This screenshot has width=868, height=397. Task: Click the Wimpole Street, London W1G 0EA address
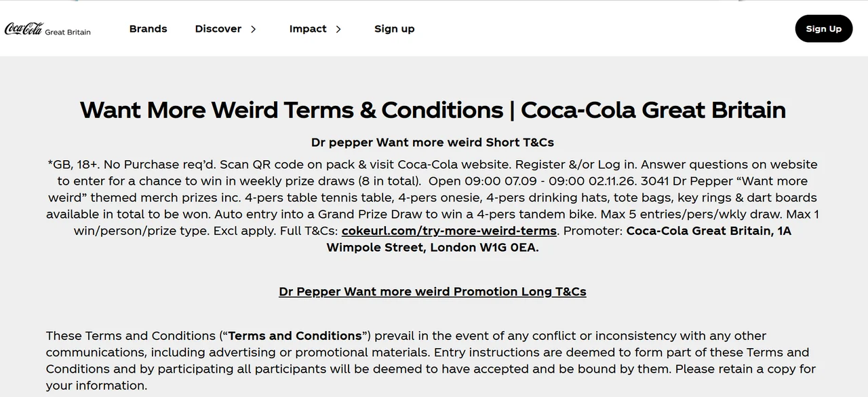coord(433,247)
